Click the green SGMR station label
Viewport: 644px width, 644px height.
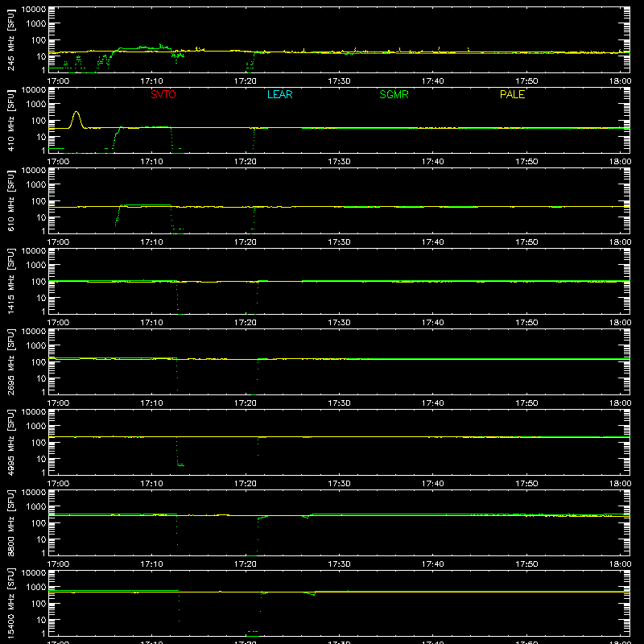(x=394, y=94)
